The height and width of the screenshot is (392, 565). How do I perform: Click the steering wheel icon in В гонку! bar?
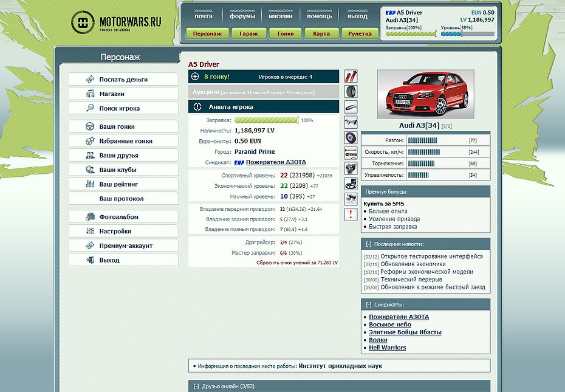pos(195,77)
